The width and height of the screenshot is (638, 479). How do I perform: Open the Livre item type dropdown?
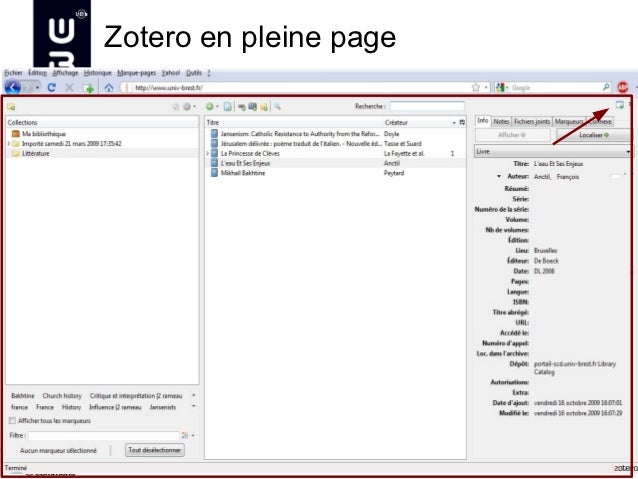(x=553, y=151)
